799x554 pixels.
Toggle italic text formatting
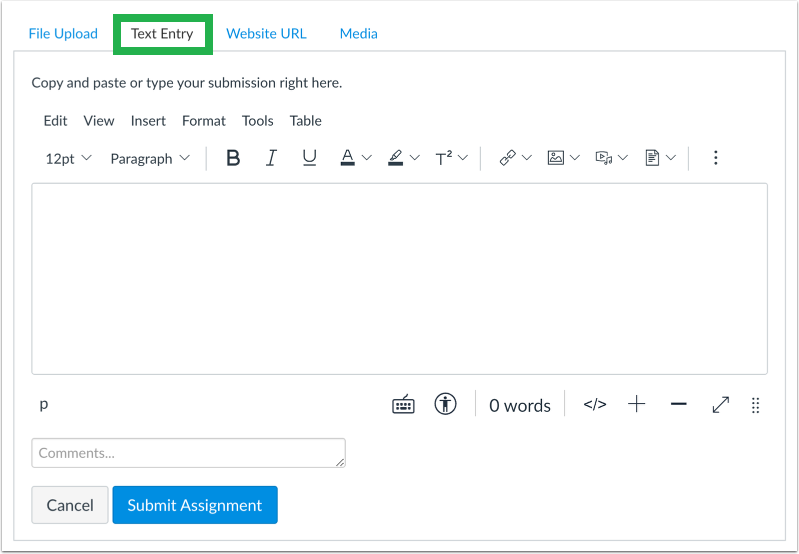[272, 158]
